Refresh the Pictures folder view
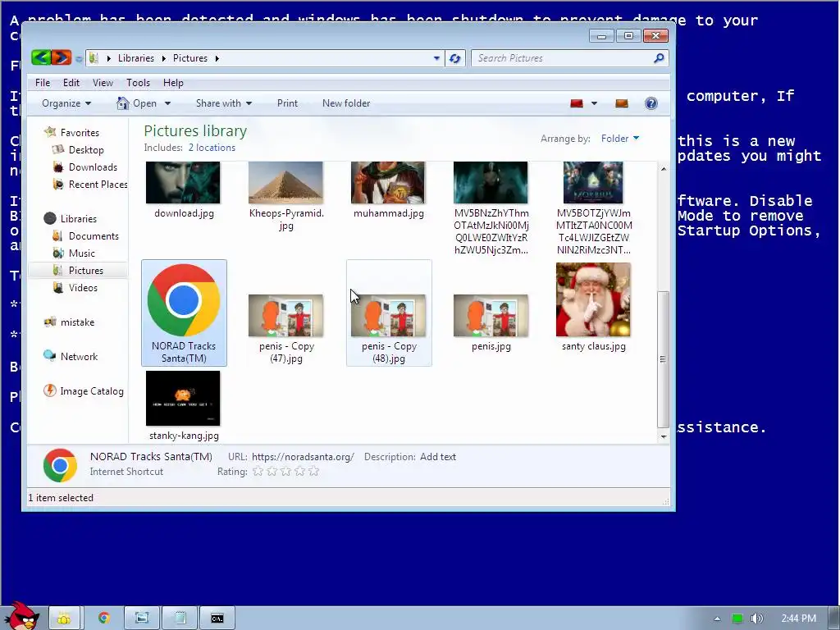Image resolution: width=840 pixels, height=630 pixels. [x=454, y=58]
